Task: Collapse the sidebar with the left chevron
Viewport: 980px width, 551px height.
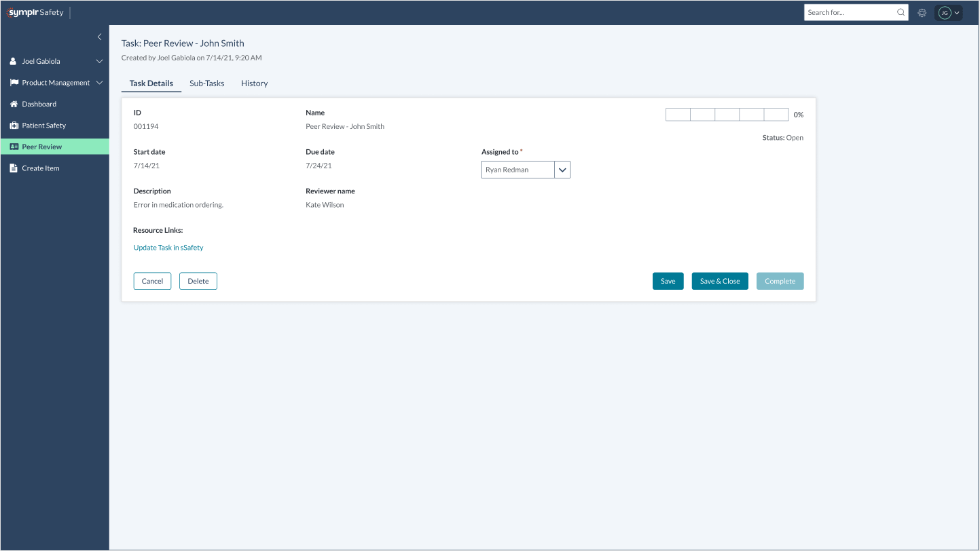Action: 99,37
